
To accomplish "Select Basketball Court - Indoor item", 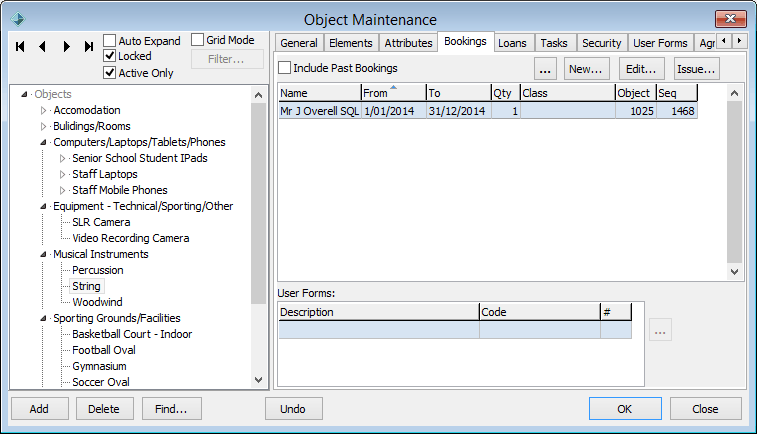I will 132,334.
